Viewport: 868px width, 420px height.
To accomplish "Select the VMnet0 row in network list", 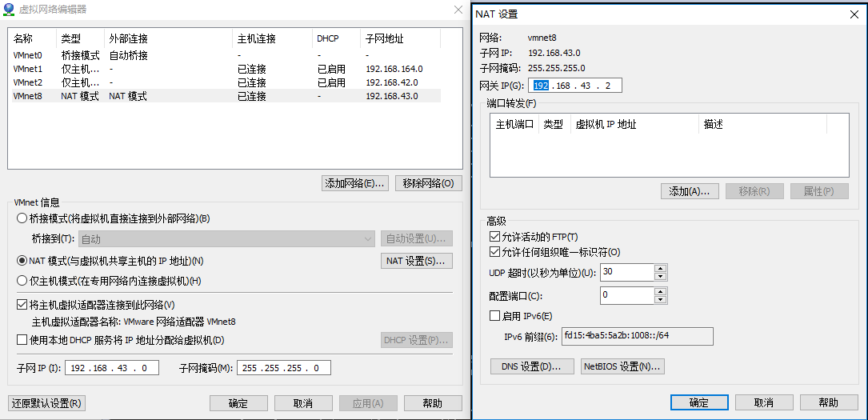I will pos(226,55).
